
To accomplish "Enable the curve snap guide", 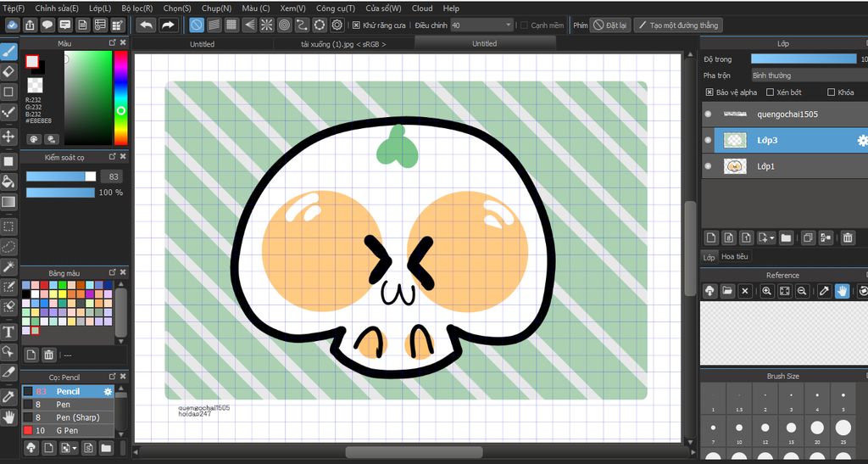I will 302,25.
